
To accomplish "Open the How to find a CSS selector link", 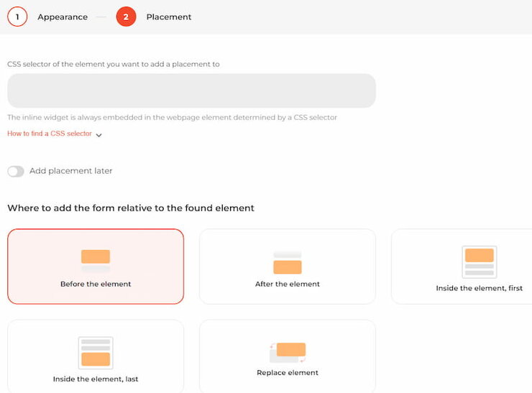I will (50, 133).
